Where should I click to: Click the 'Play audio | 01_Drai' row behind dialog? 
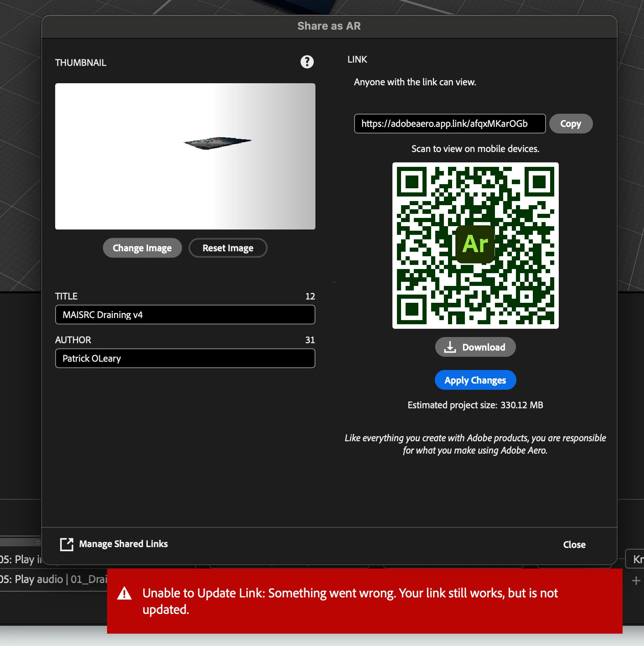click(x=54, y=579)
